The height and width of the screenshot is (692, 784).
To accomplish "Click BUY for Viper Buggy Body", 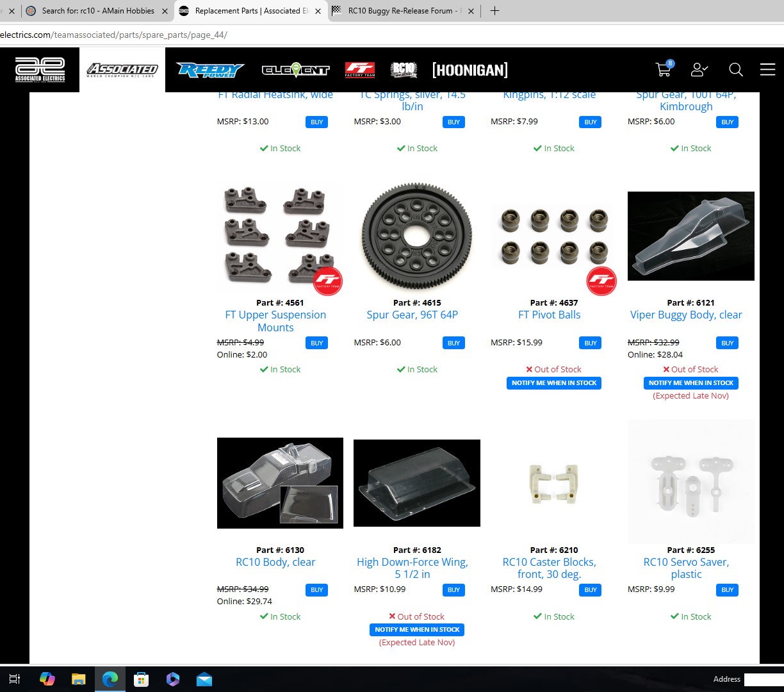I will tap(728, 343).
